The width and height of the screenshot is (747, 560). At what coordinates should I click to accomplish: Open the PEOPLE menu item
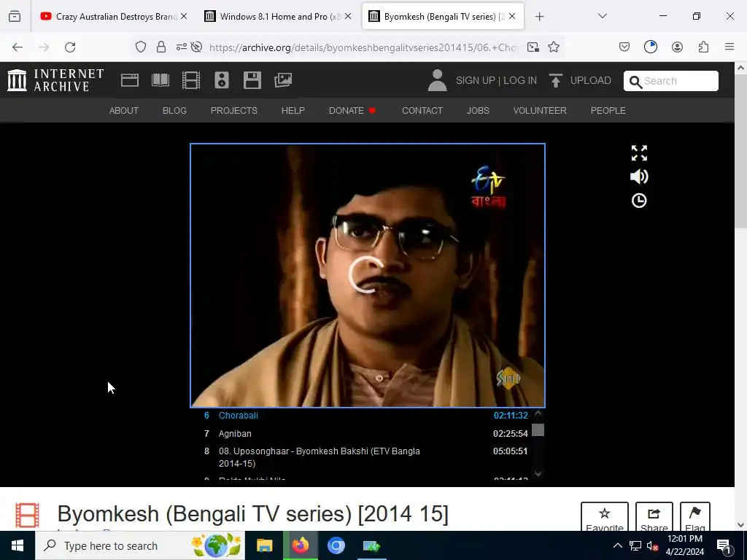tap(608, 111)
